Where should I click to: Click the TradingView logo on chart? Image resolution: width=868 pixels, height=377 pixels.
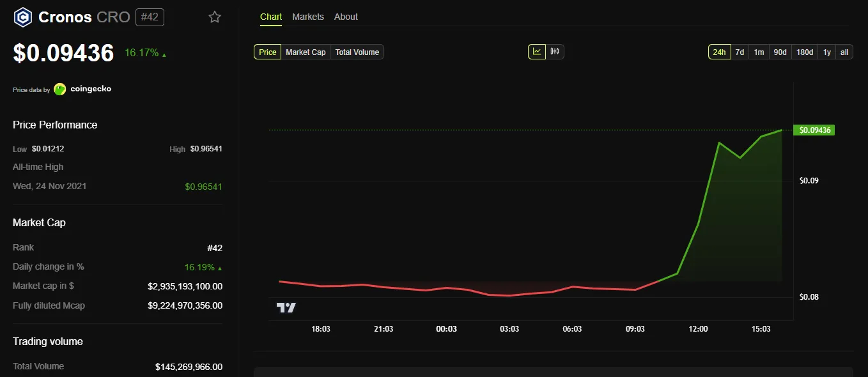(286, 307)
